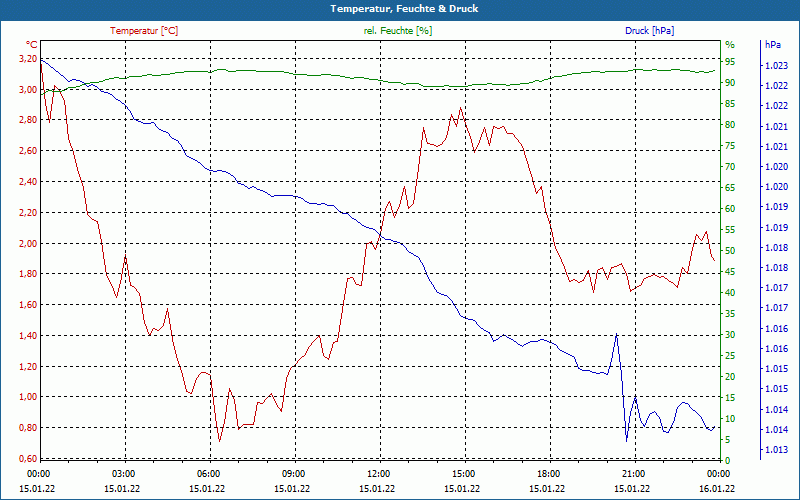The height and width of the screenshot is (500, 800).
Task: Click the 21:00 time axis label
Action: tap(634, 473)
